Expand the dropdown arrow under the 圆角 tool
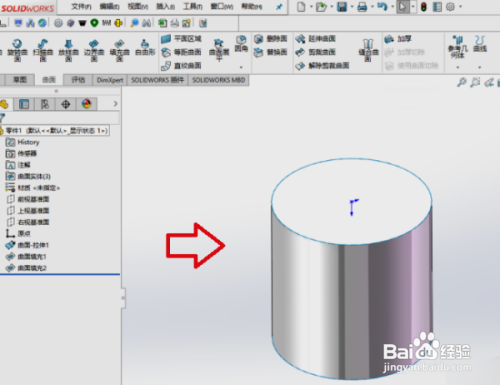This screenshot has height=385, width=500. pyautogui.click(x=241, y=67)
